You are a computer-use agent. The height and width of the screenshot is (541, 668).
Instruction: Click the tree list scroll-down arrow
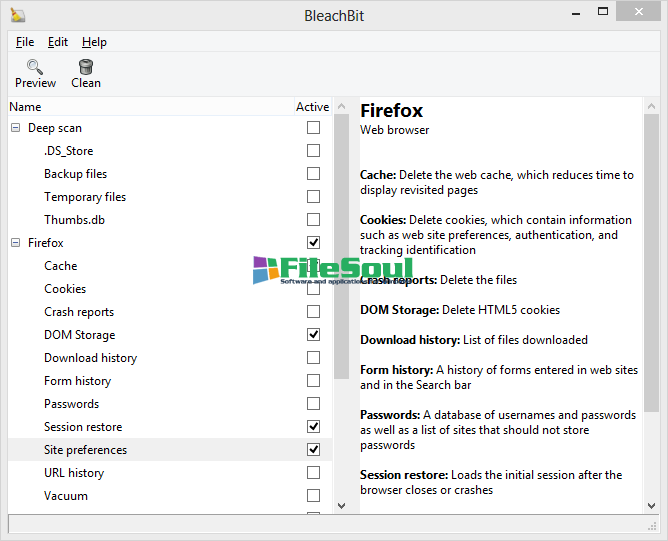click(x=341, y=506)
